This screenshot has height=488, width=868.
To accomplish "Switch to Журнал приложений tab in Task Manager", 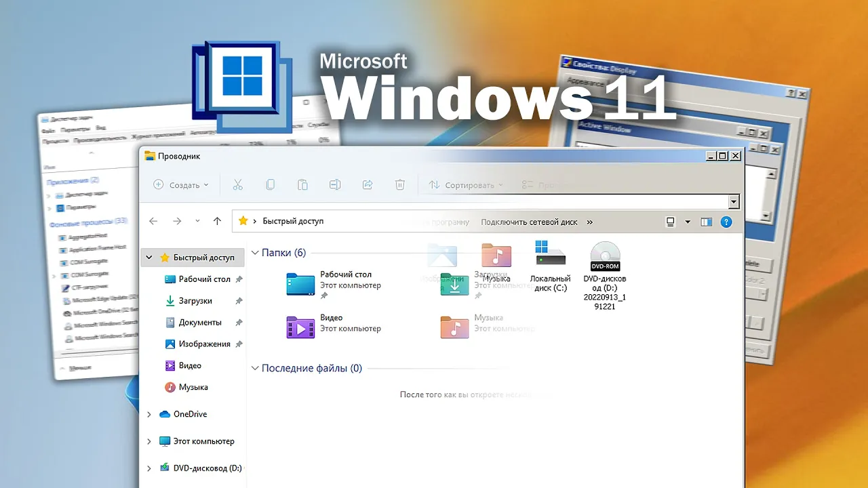I will [x=158, y=136].
